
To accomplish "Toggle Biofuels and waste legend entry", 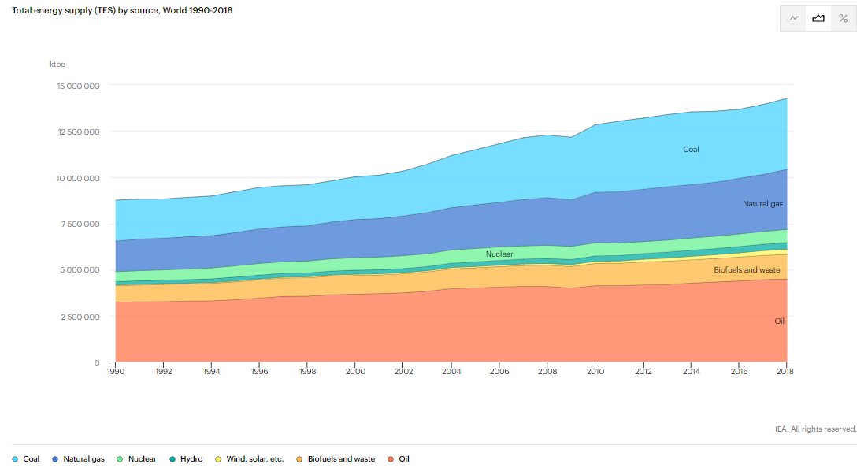I will 341,458.
